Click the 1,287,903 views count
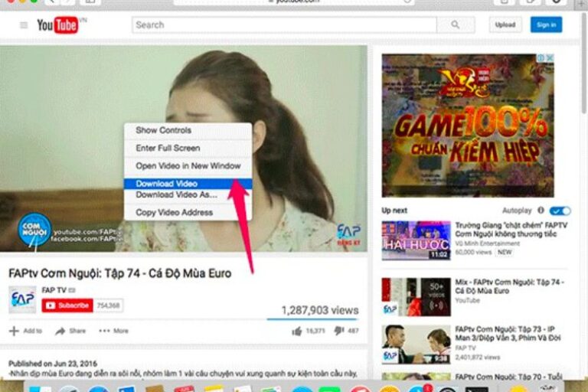The image size is (588, 392). point(320,310)
